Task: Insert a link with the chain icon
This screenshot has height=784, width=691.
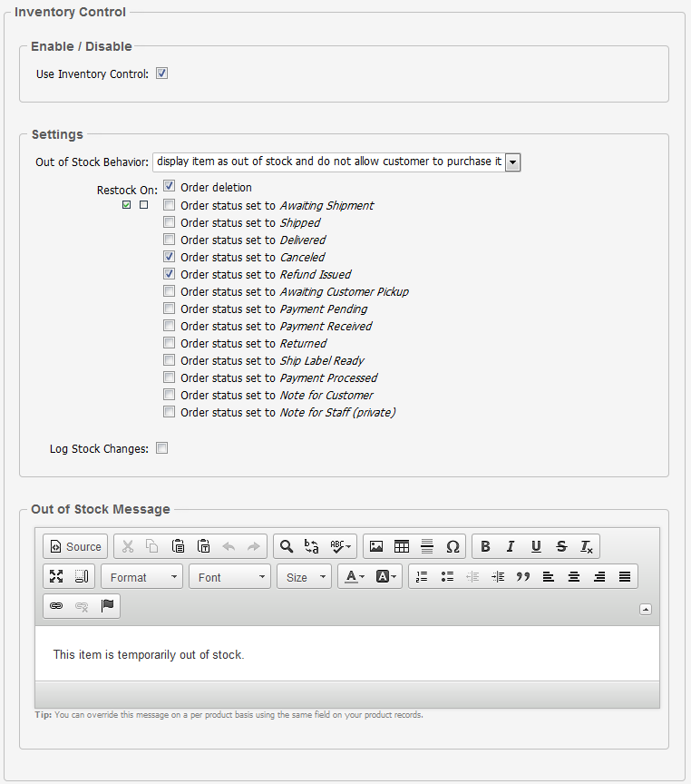Action: coord(56,606)
